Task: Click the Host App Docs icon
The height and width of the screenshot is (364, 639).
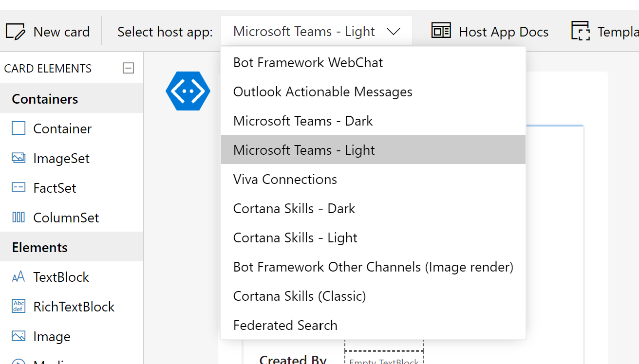Action: (441, 30)
